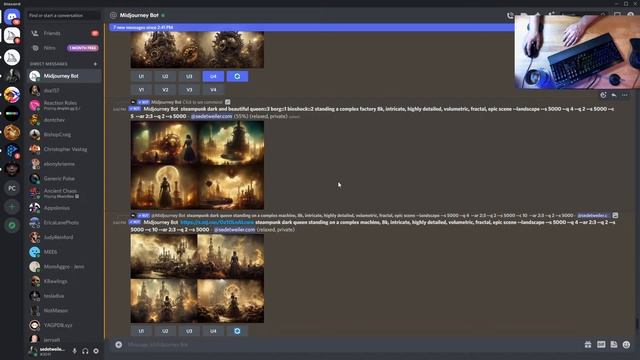Open the emoji picker

click(627, 344)
